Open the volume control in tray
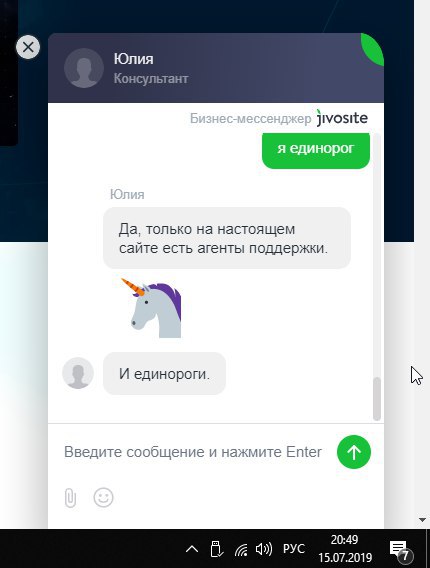430x568 pixels. pyautogui.click(x=264, y=549)
